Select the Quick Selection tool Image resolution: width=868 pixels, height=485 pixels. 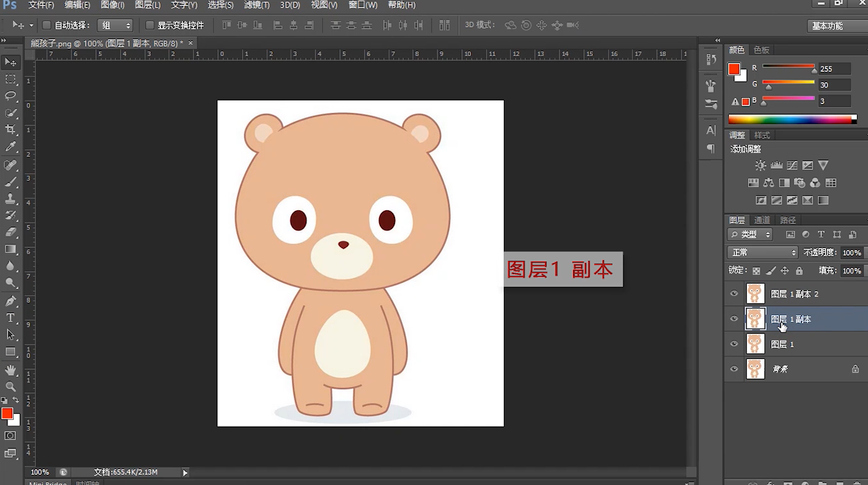pyautogui.click(x=11, y=113)
